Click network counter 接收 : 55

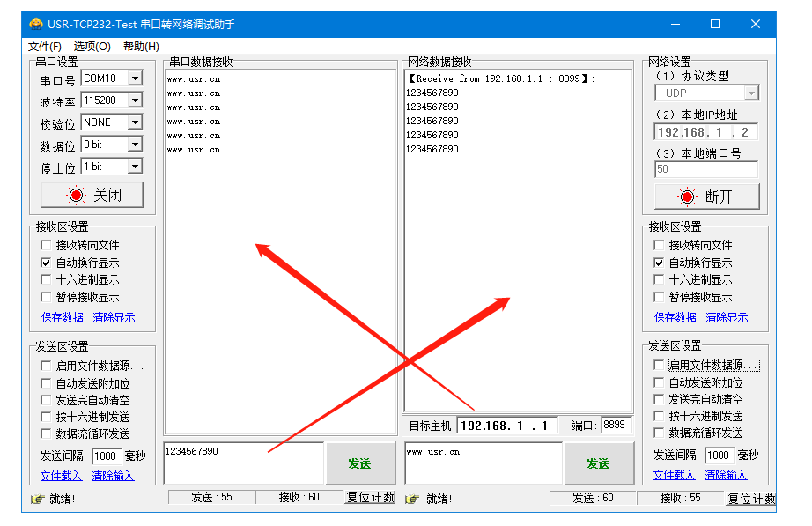(681, 499)
